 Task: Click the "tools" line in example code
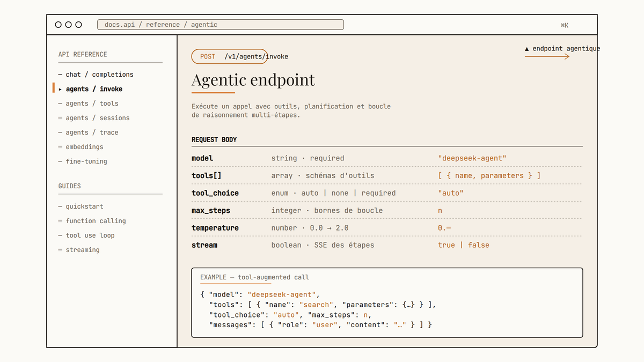click(x=323, y=305)
